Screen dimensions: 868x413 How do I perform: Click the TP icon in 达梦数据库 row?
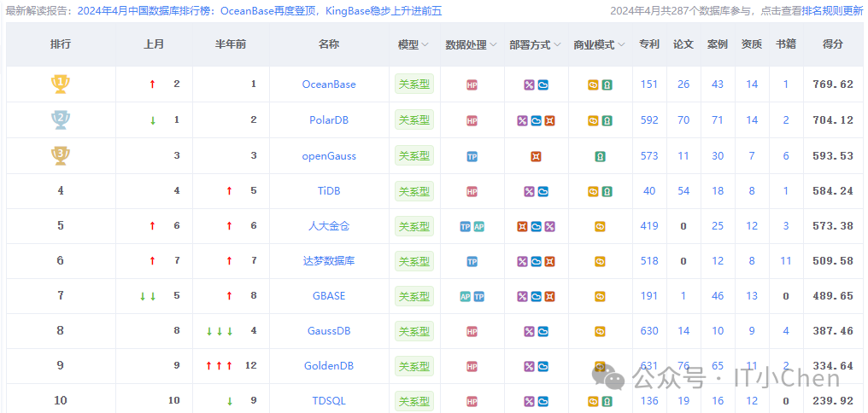[x=472, y=261]
